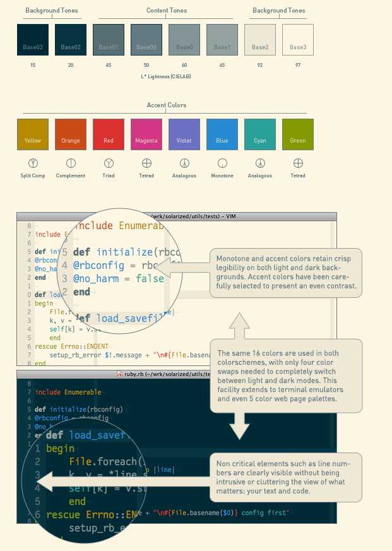The height and width of the screenshot is (551, 392).
Task: Select the Base3 swatch
Action: [298, 40]
